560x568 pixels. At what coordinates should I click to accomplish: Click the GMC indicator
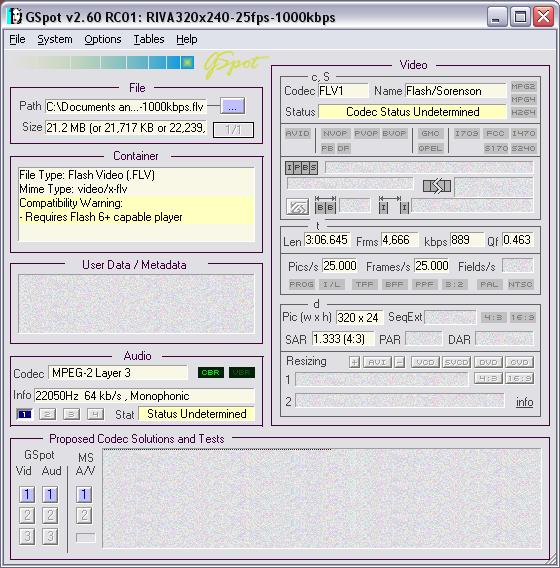430,133
